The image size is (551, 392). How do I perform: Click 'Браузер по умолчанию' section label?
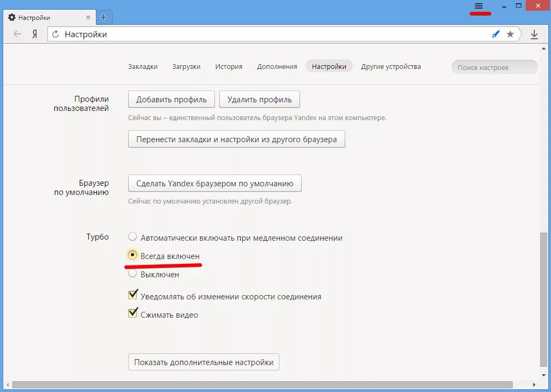click(x=81, y=187)
